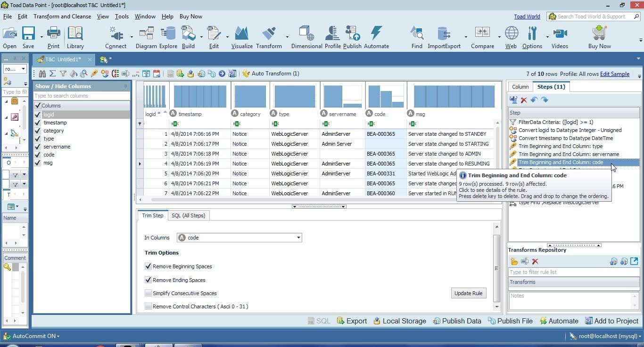644x347 pixels.
Task: Open the Visualize tool
Action: click(x=242, y=38)
